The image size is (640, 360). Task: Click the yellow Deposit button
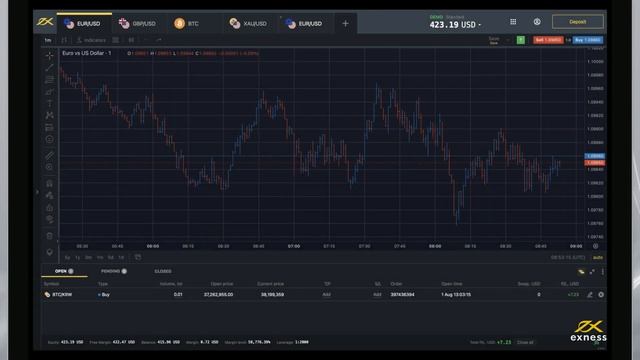578,22
